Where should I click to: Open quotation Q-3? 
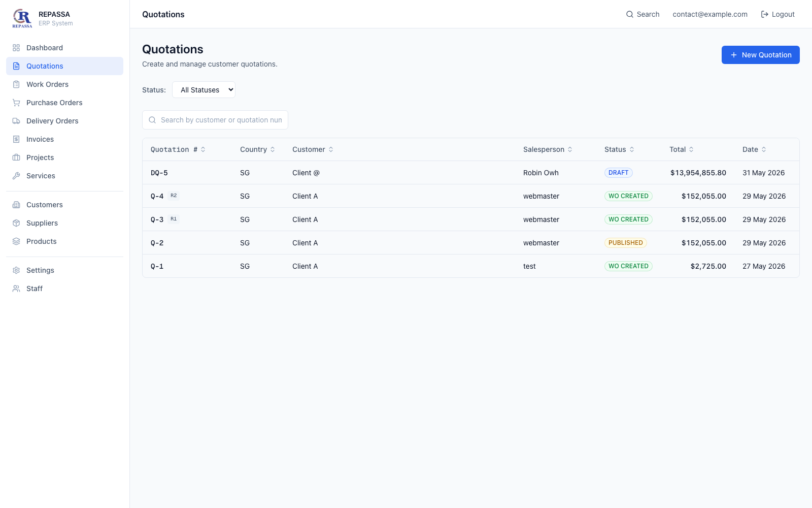[x=157, y=219]
